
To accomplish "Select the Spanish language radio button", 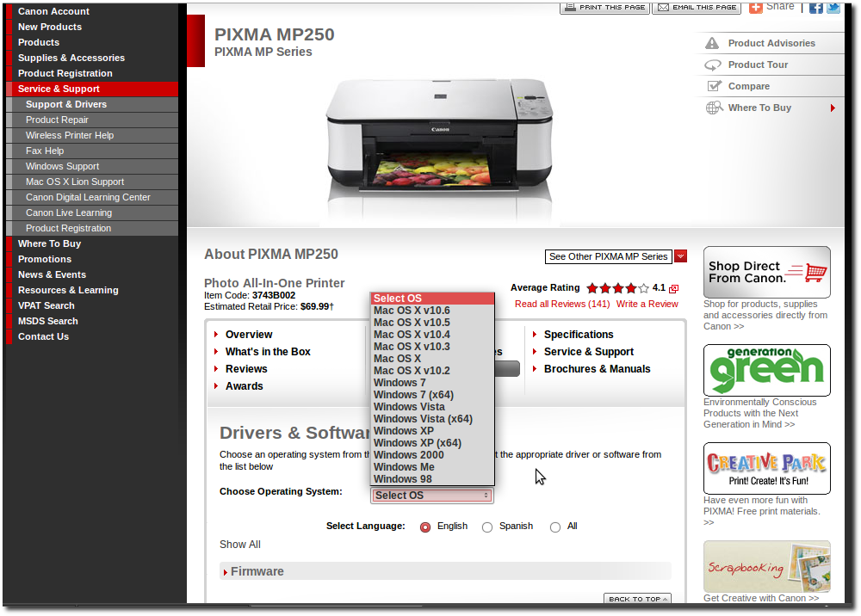I will (487, 527).
